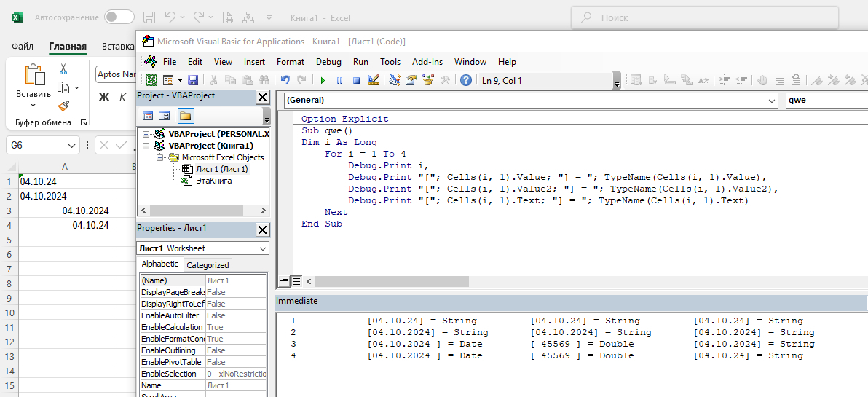The width and height of the screenshot is (868, 397).
Task: Toggle Design Mode in the VBA toolbar
Action: tap(374, 81)
